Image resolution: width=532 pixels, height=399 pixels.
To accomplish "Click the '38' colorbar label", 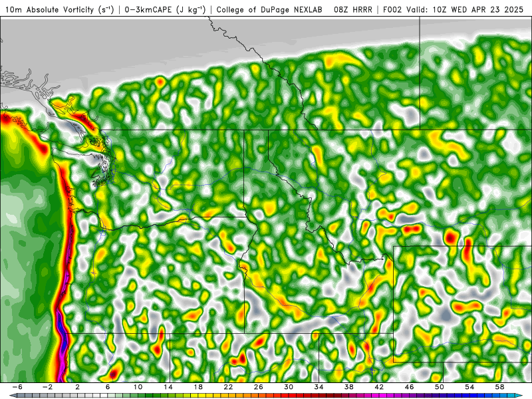I will (348, 387).
